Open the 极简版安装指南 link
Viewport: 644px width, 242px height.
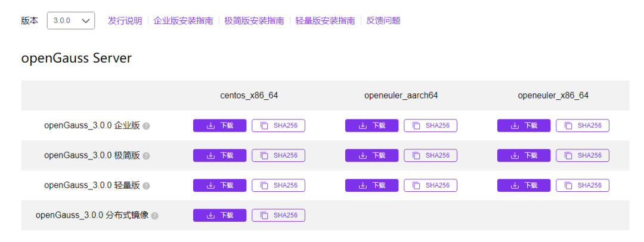pos(254,20)
